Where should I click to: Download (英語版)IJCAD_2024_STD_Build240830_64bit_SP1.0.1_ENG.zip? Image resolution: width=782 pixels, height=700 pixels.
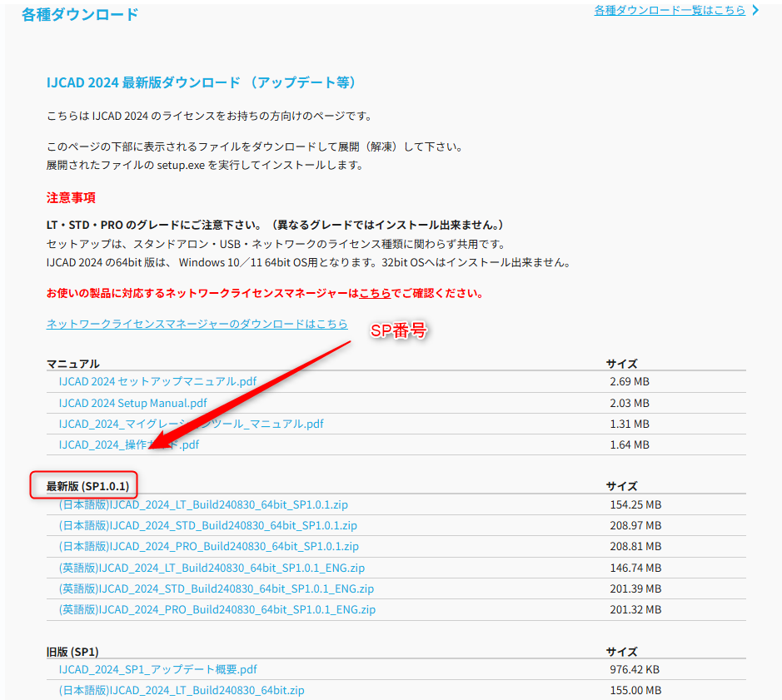(217, 588)
